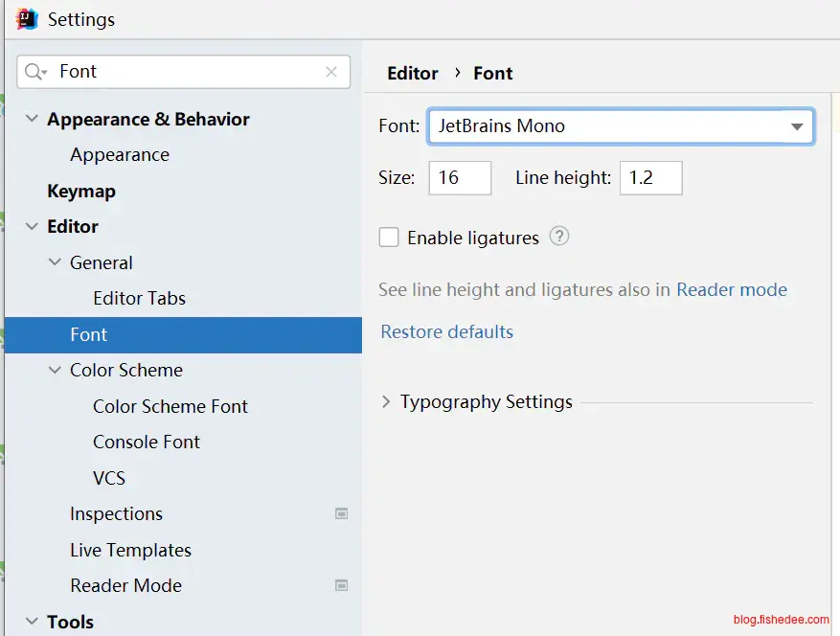Click the IntelliJ logo in title bar
840x636 pixels.
click(27, 18)
